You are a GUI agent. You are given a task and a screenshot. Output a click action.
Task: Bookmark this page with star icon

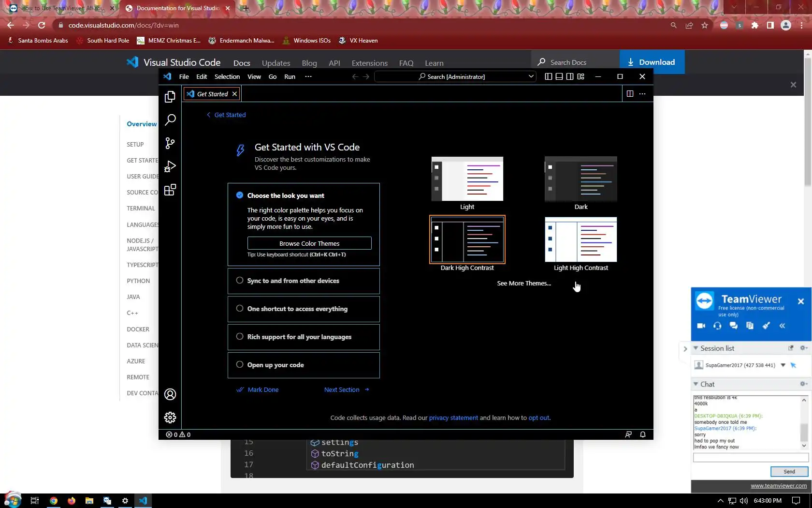click(705, 25)
